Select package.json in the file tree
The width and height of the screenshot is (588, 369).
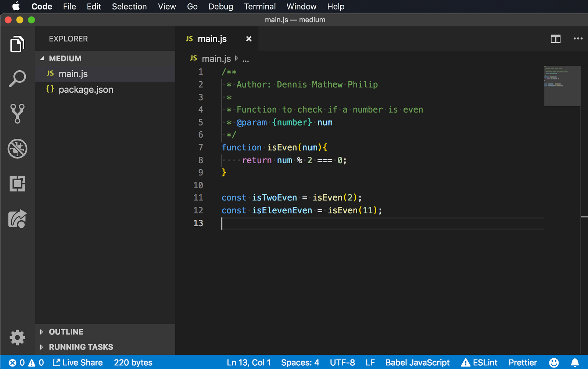(86, 90)
